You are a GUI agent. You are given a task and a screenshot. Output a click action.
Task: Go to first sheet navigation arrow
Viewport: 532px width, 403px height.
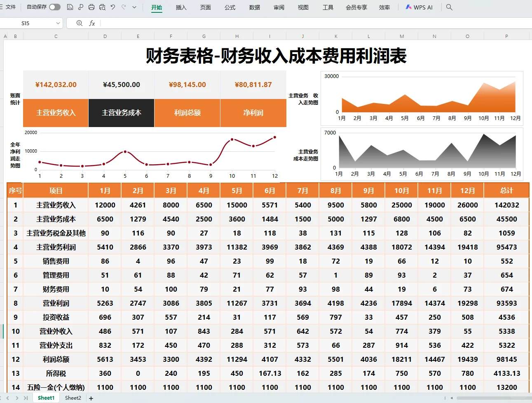click(1, 398)
